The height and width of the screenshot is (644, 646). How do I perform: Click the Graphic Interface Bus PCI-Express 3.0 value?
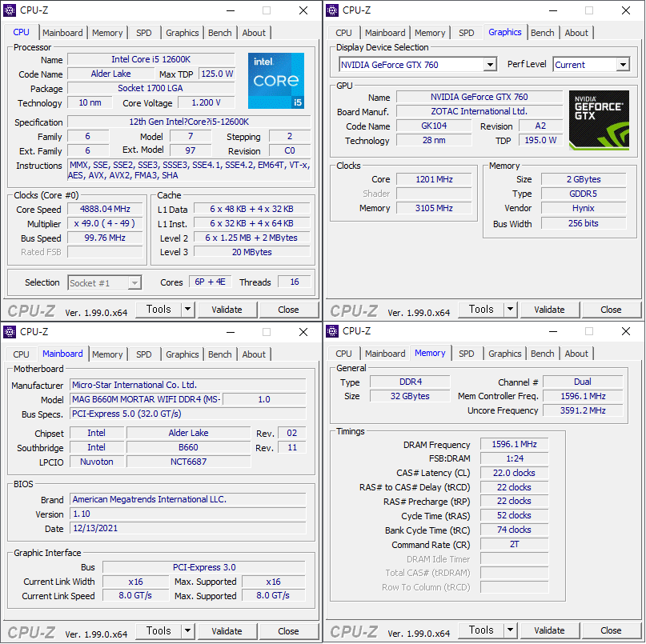(204, 567)
